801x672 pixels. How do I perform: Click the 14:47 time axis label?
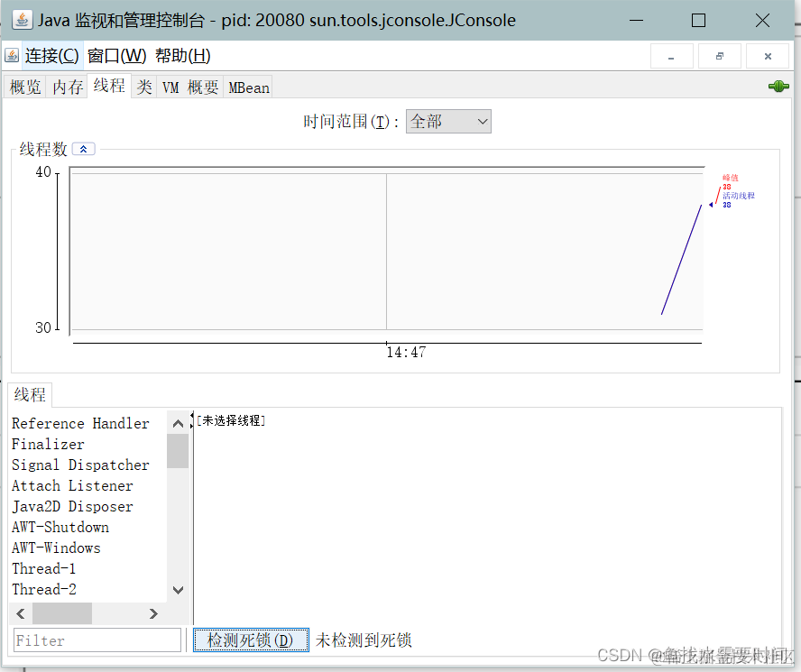[x=406, y=352]
